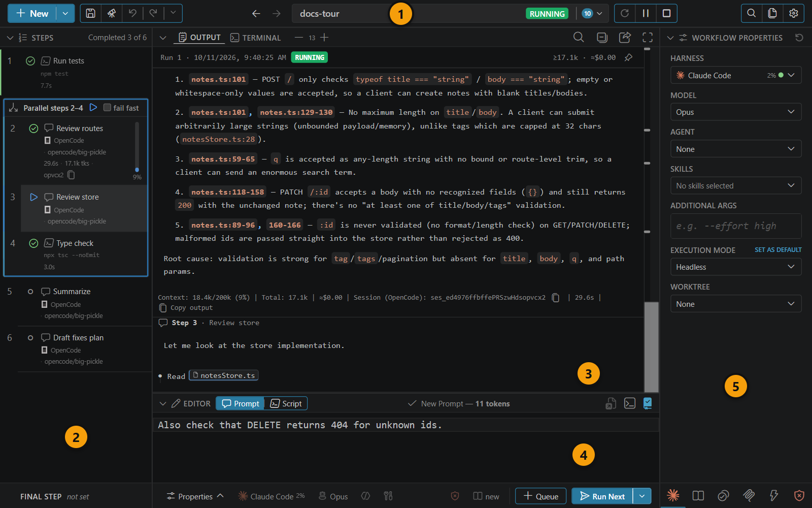Switch to the OUTPUT tab
The image size is (812, 508).
199,38
